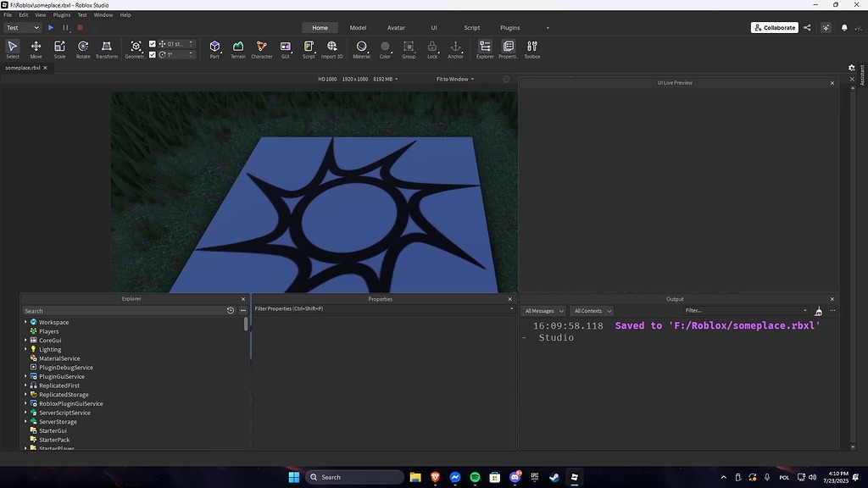The width and height of the screenshot is (868, 488).
Task: Click the Pause playtest button
Action: point(65,28)
